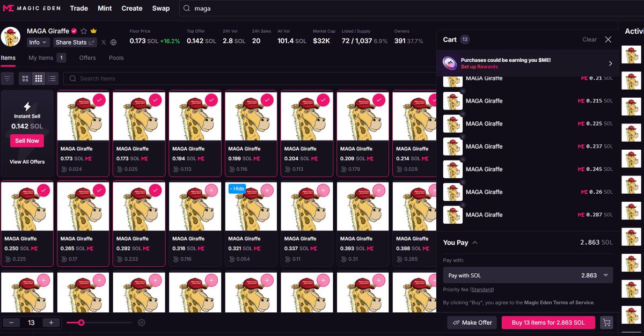Deselect the 0.204 SOL giraffe checkmark
Image resolution: width=644 pixels, height=336 pixels.
pos(323,100)
